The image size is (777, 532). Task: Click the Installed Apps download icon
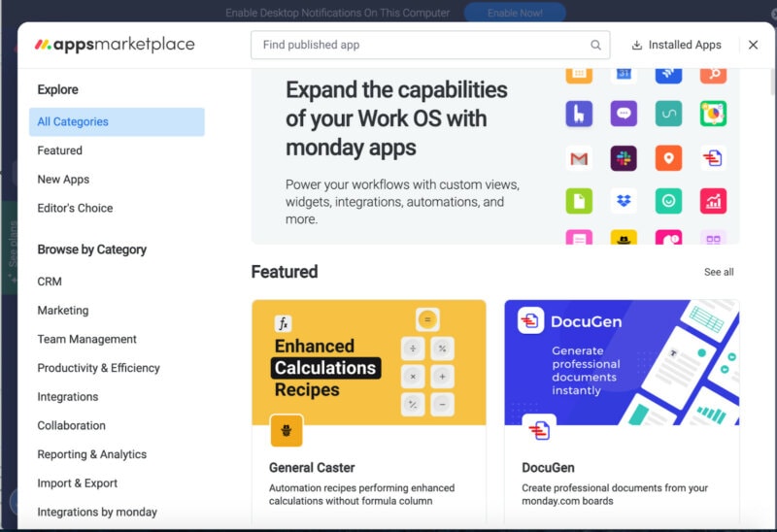pyautogui.click(x=637, y=45)
